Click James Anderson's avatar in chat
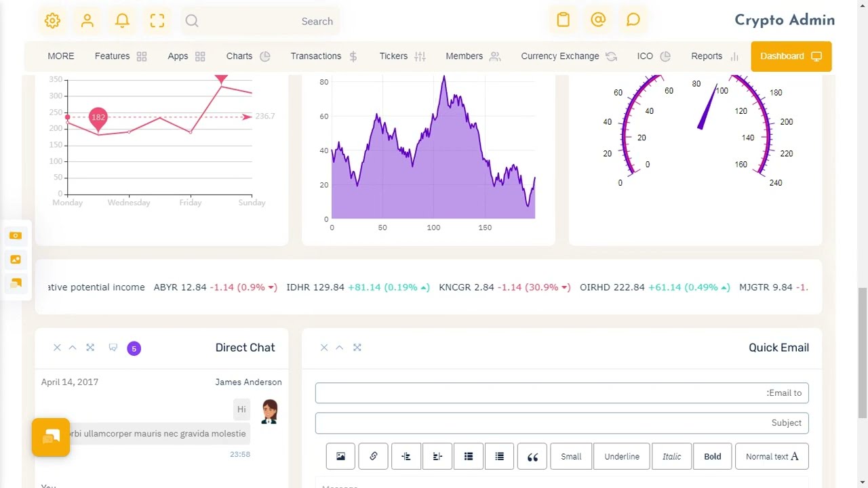This screenshot has height=488, width=868. tap(270, 411)
